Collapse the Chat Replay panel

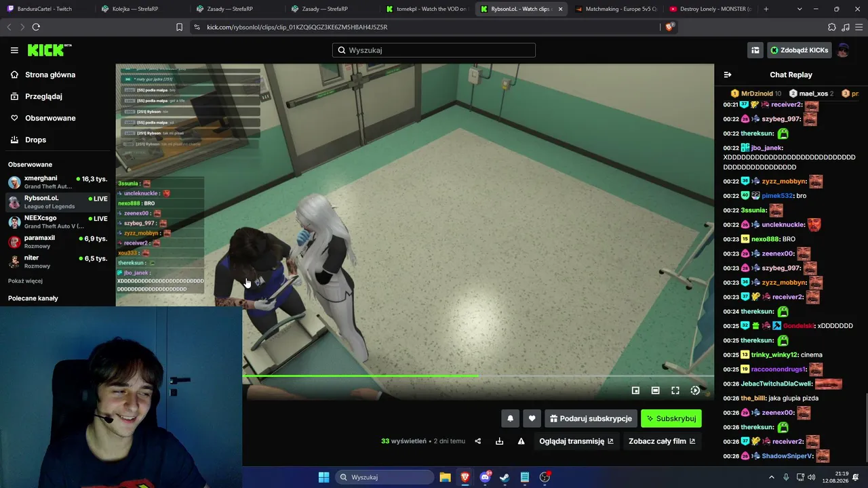(728, 75)
